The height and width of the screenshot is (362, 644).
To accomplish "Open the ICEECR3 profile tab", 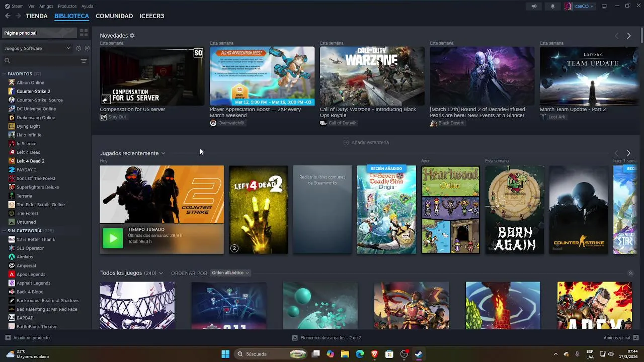I will click(x=152, y=16).
